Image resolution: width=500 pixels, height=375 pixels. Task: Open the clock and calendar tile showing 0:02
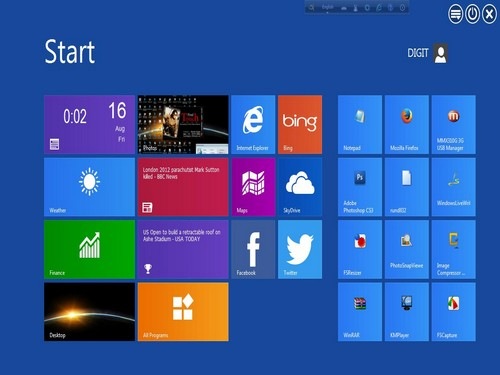(89, 124)
